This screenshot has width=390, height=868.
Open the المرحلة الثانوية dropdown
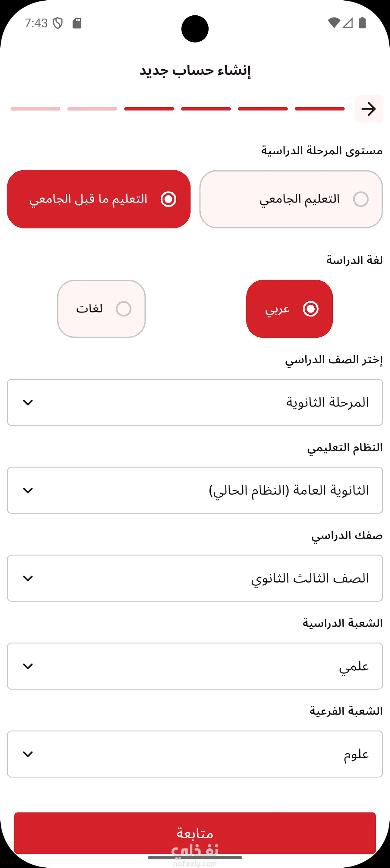click(195, 402)
